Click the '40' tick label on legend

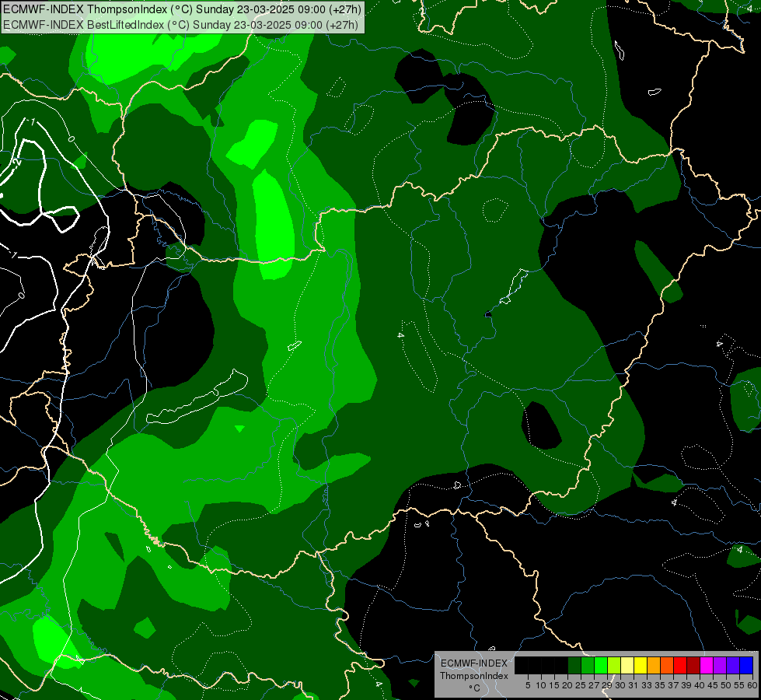700,685
